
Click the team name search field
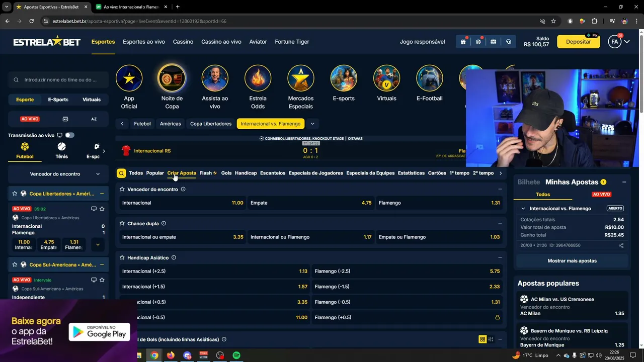(x=58, y=79)
